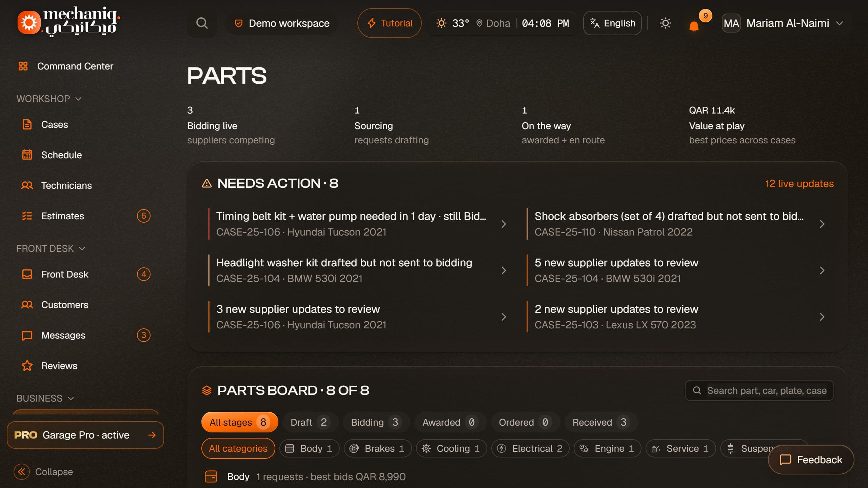Screen dimensions: 868x488
Task: Open English language selector
Action: click(x=612, y=23)
